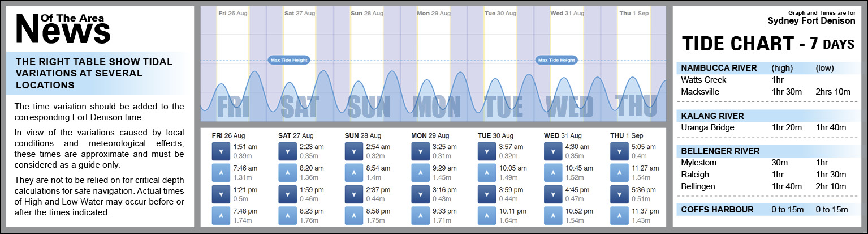Click the Bellenger River section header
The width and height of the screenshot is (868, 234).
click(x=720, y=151)
